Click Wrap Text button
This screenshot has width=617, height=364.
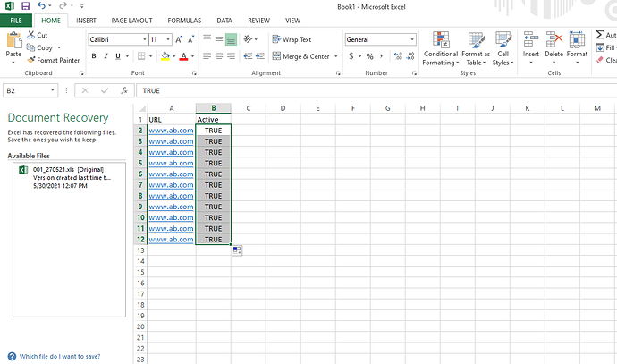coord(292,39)
